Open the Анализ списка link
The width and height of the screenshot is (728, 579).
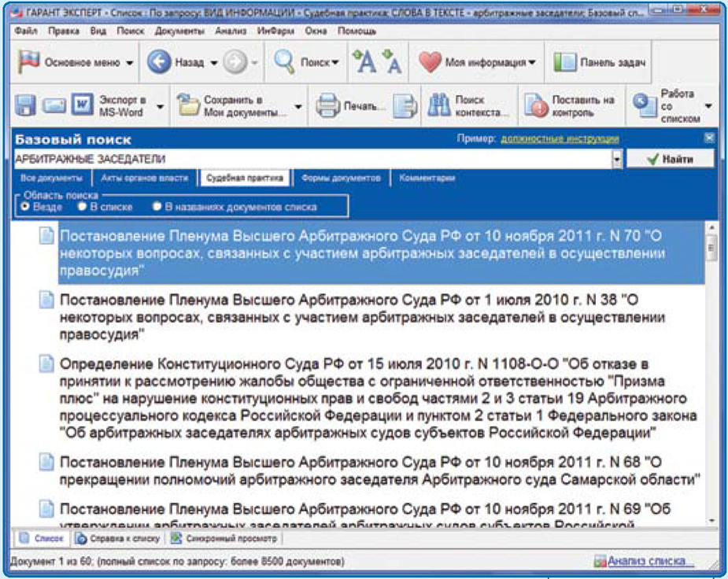pyautogui.click(x=645, y=562)
